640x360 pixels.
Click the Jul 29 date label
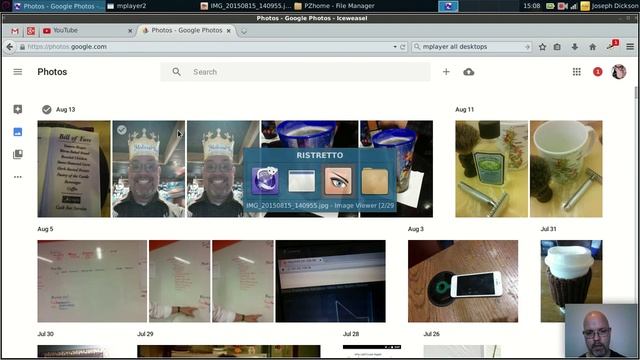tap(145, 334)
